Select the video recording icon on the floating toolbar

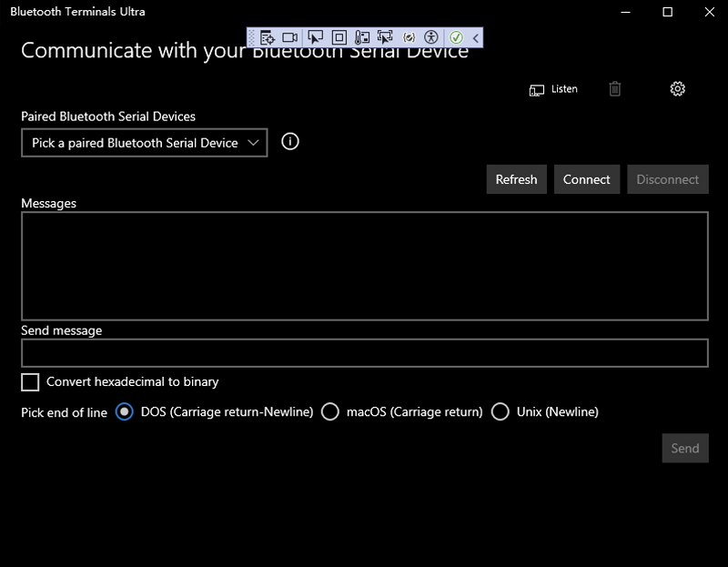tap(289, 36)
